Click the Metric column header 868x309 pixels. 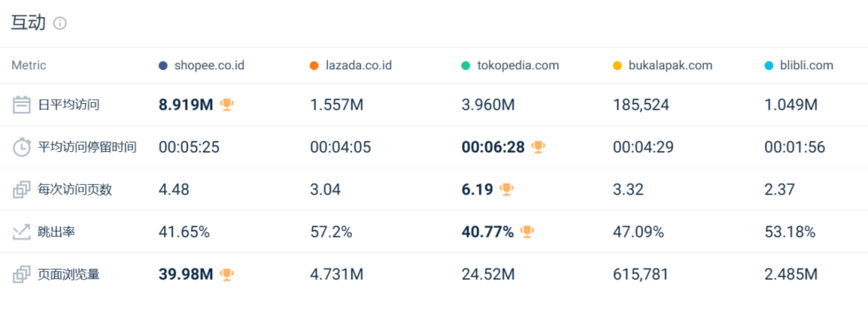(29, 65)
